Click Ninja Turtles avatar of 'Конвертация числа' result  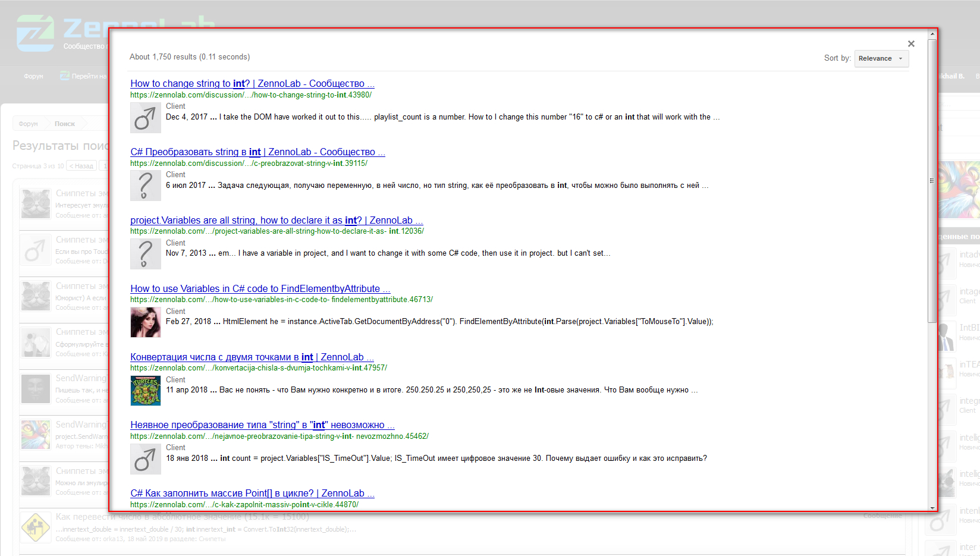click(x=146, y=391)
